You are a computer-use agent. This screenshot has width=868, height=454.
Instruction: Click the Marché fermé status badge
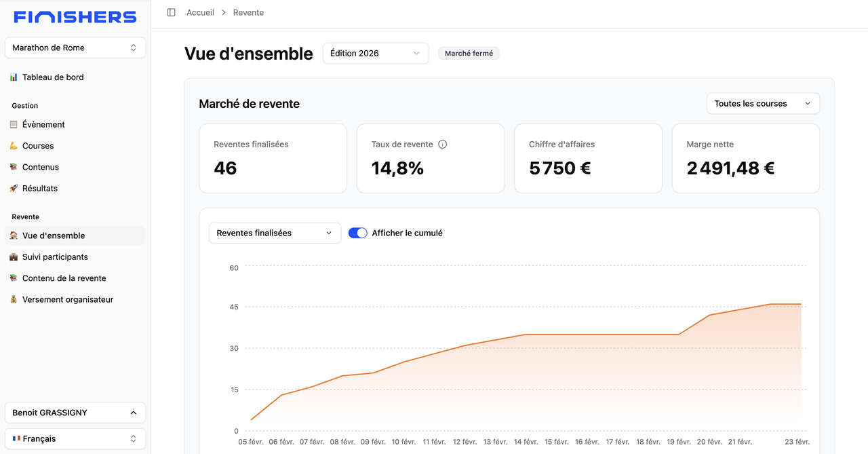[x=469, y=54]
